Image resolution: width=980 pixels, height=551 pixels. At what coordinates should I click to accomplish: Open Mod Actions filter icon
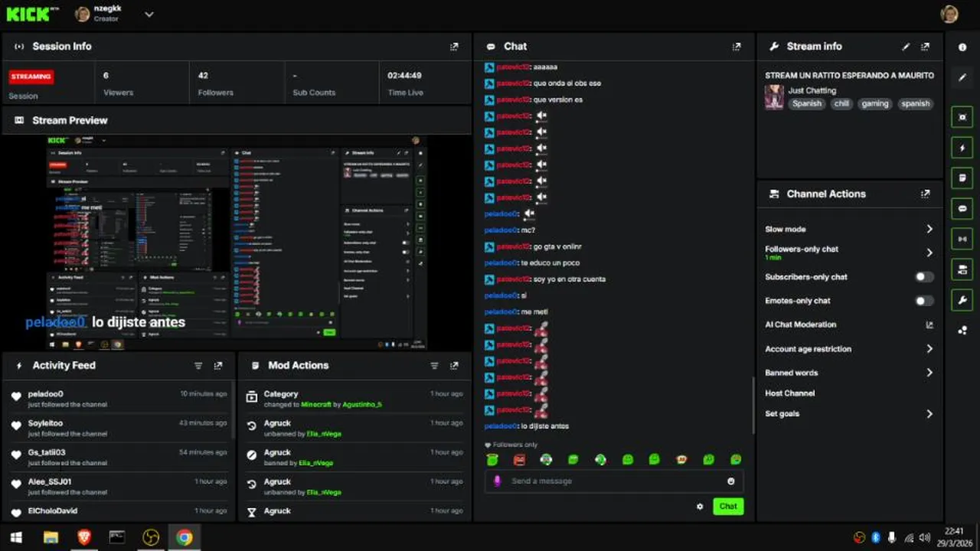(x=434, y=366)
